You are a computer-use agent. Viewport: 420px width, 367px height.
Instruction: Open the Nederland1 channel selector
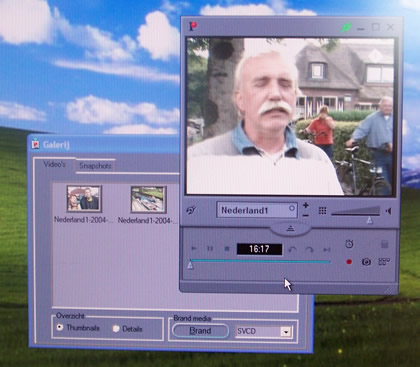[x=257, y=210]
